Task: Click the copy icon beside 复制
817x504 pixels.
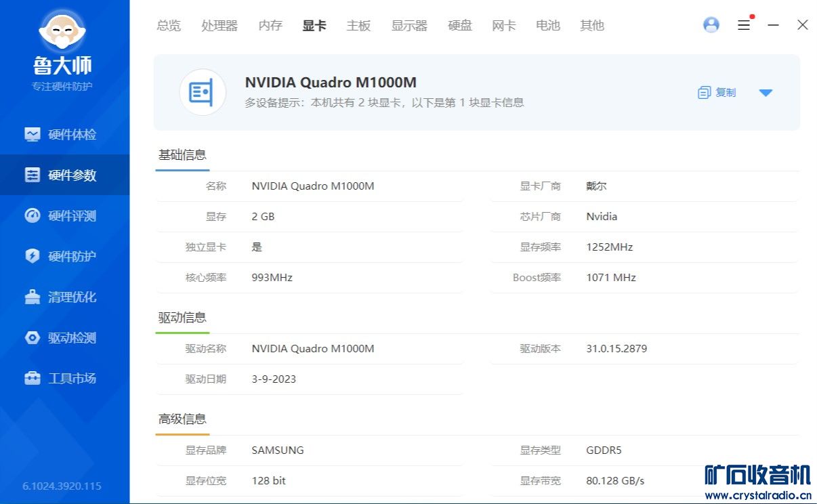Action: pyautogui.click(x=704, y=93)
